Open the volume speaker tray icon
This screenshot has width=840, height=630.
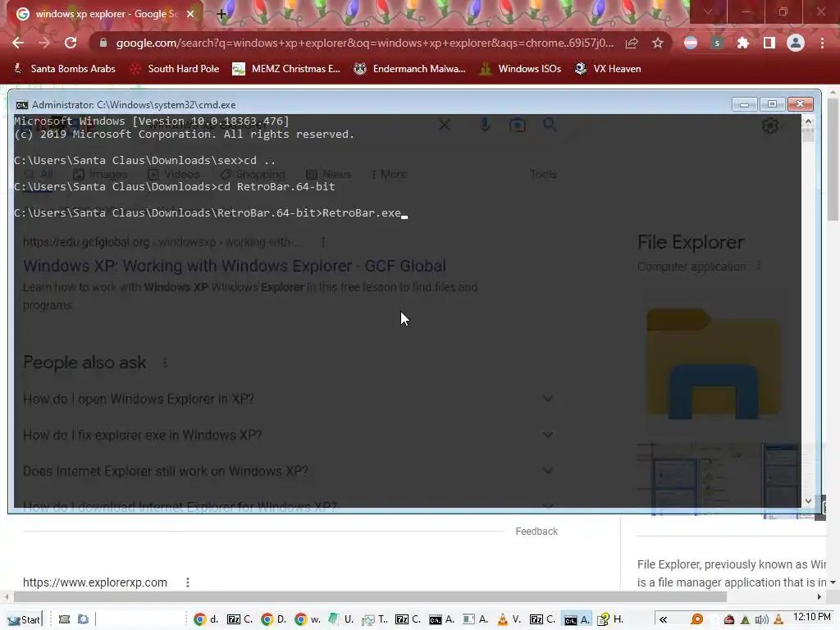tap(761, 620)
